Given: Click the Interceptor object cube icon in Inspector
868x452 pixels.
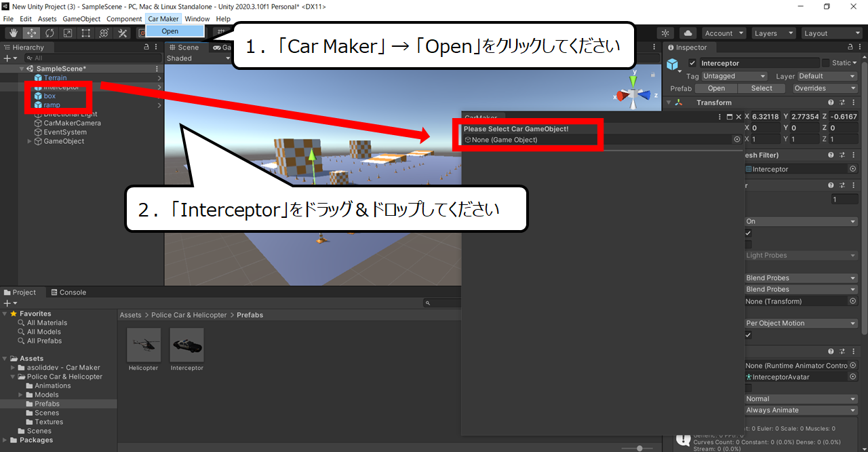Looking at the screenshot, I should 673,64.
